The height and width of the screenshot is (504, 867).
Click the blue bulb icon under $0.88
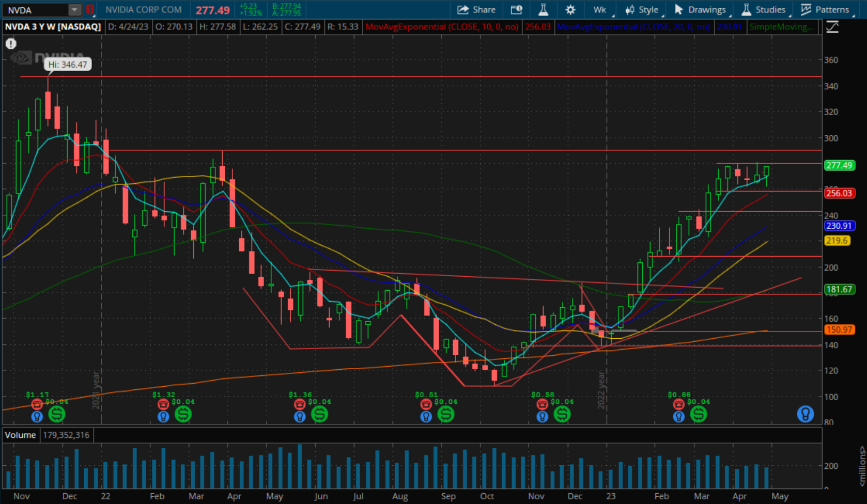[x=678, y=416]
